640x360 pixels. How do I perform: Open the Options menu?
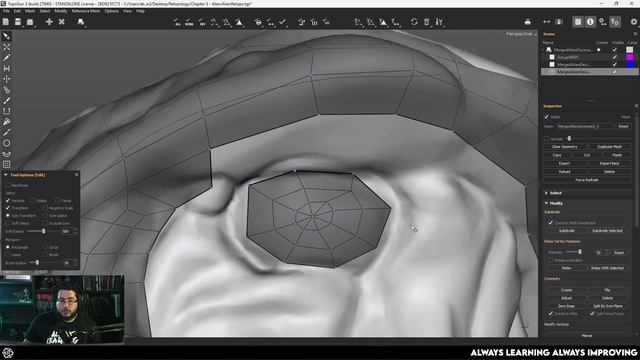[x=111, y=11]
